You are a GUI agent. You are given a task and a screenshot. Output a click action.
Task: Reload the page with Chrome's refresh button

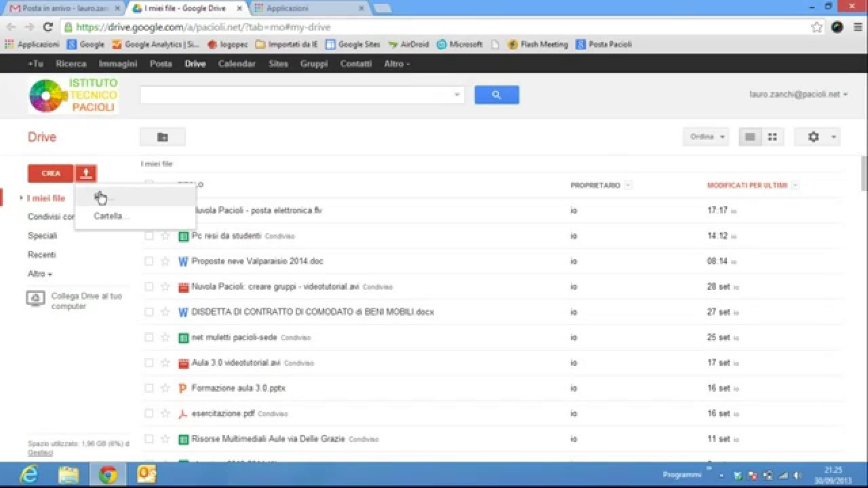(x=47, y=27)
